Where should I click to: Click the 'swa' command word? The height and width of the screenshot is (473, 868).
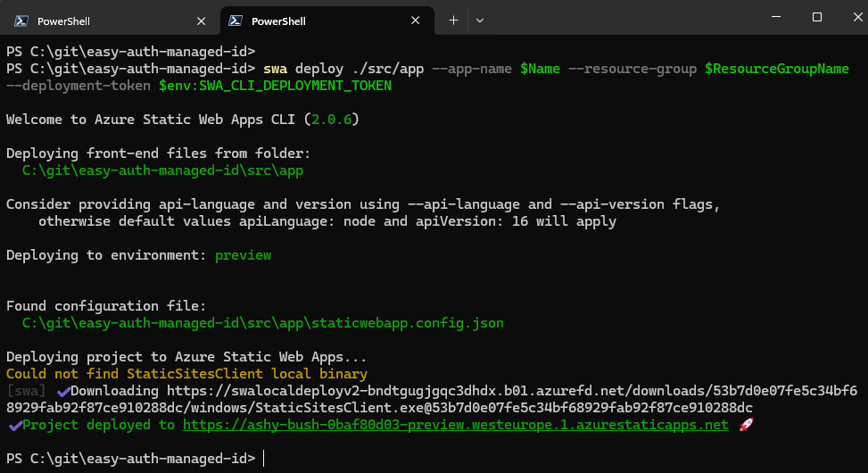(x=275, y=69)
